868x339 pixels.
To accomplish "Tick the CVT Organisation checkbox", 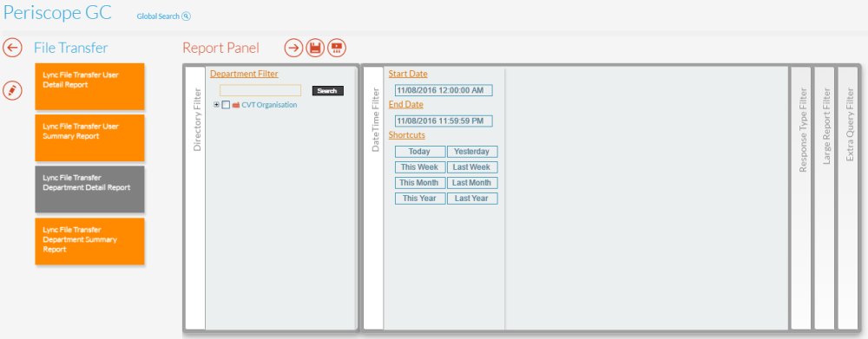I will pos(226,105).
